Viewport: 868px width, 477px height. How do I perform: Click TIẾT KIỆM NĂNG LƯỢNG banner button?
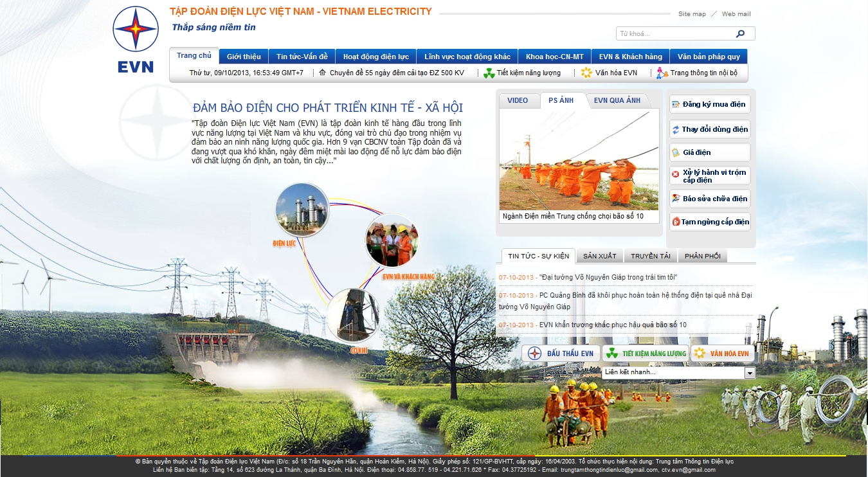coord(646,354)
